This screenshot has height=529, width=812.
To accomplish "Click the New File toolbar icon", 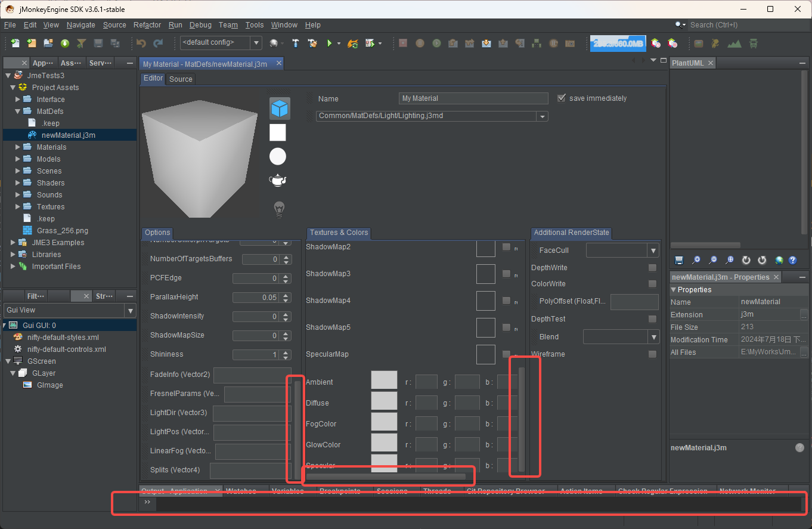I will [15, 43].
